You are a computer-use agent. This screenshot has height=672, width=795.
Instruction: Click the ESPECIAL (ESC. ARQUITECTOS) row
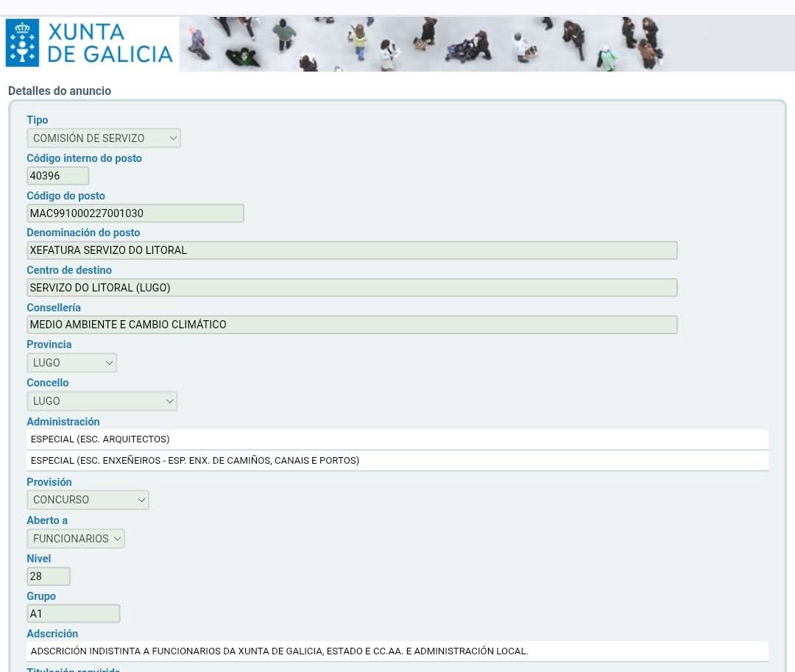397,439
